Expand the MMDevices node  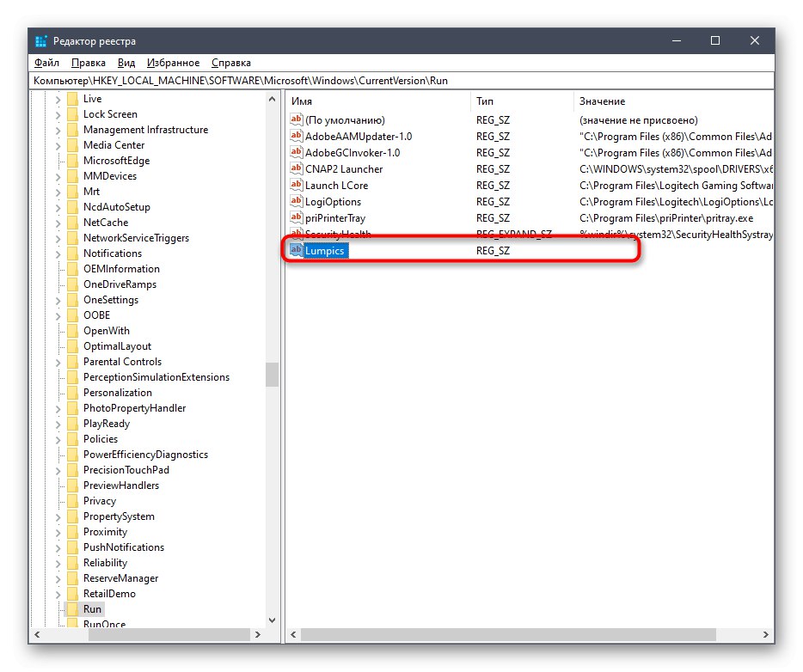click(58, 176)
